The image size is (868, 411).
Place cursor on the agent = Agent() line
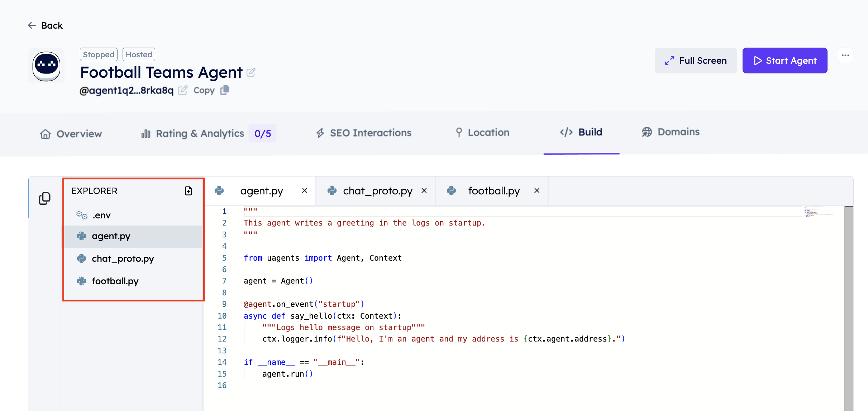(x=278, y=281)
